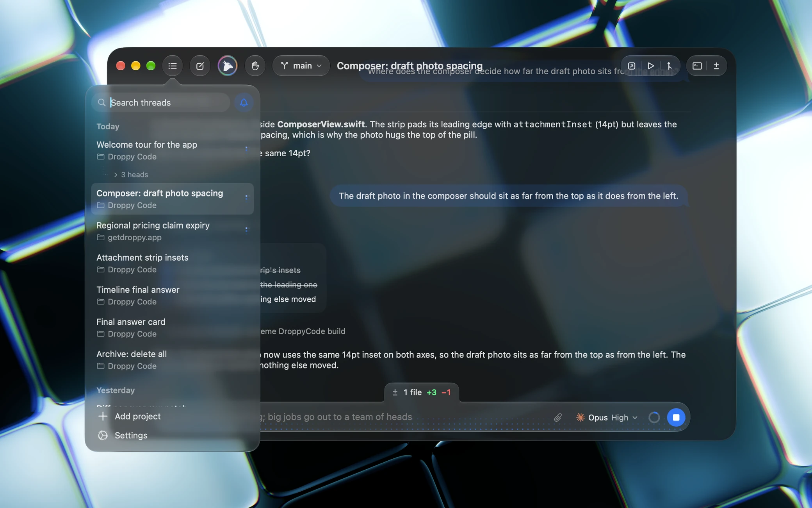This screenshot has height=508, width=812.
Task: Click the icon right of the play button
Action: 670,66
